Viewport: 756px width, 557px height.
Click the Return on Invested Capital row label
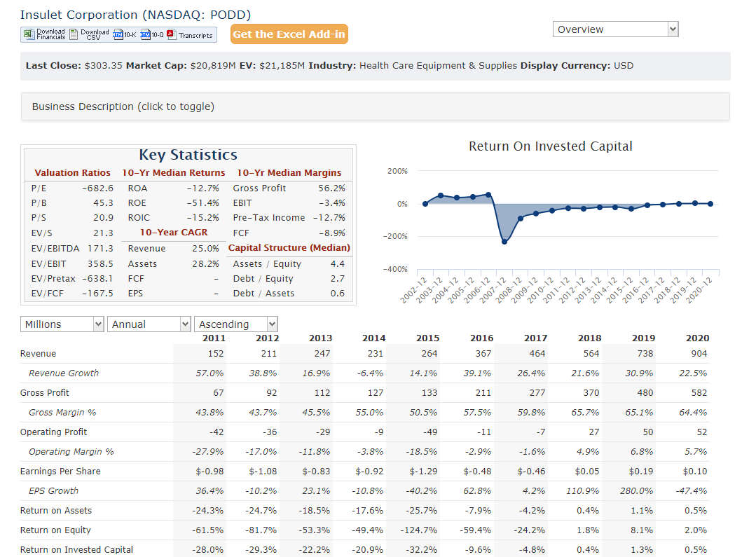76,550
